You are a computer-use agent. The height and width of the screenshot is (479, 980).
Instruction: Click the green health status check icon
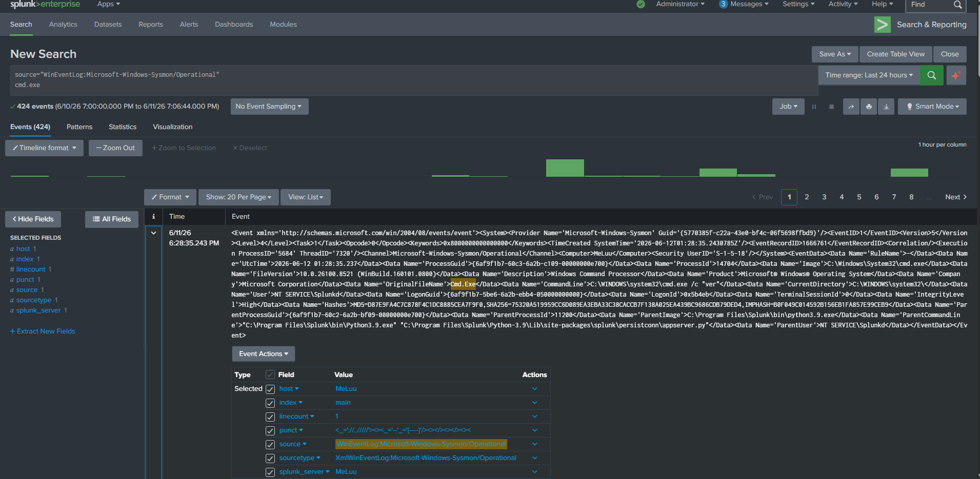click(641, 4)
